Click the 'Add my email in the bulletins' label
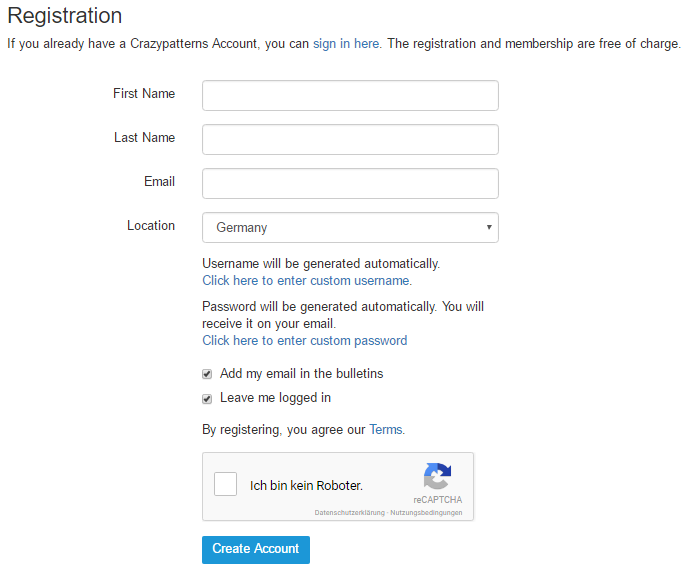This screenshot has height=578, width=697. point(301,373)
